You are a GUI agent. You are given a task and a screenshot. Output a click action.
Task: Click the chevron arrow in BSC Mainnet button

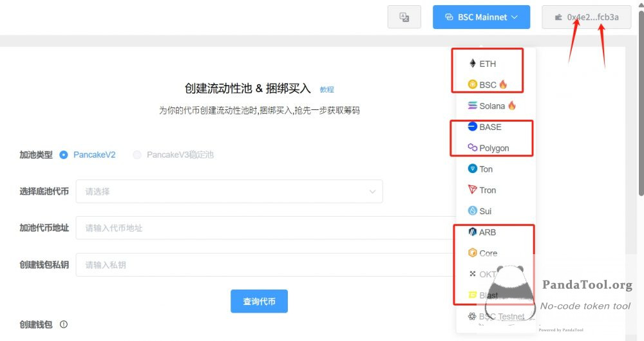(x=515, y=17)
